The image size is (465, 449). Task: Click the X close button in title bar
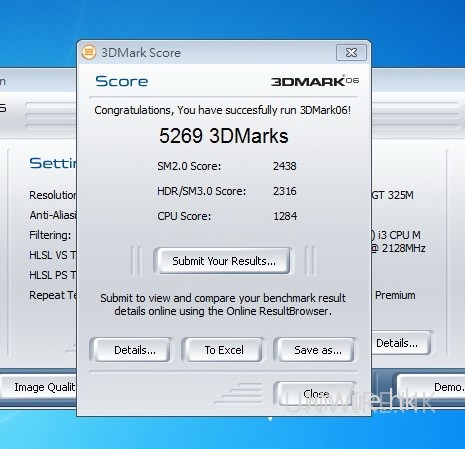351,52
